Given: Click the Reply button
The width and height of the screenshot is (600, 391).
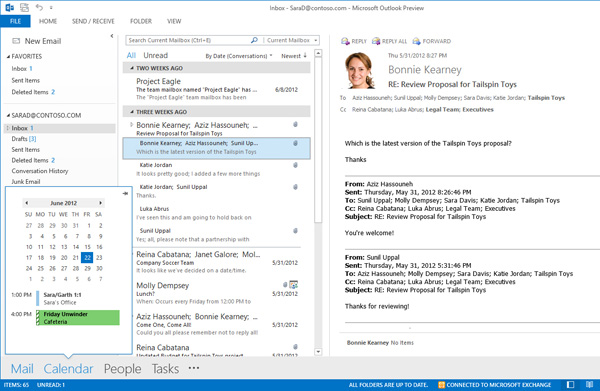Looking at the screenshot, I should (354, 41).
